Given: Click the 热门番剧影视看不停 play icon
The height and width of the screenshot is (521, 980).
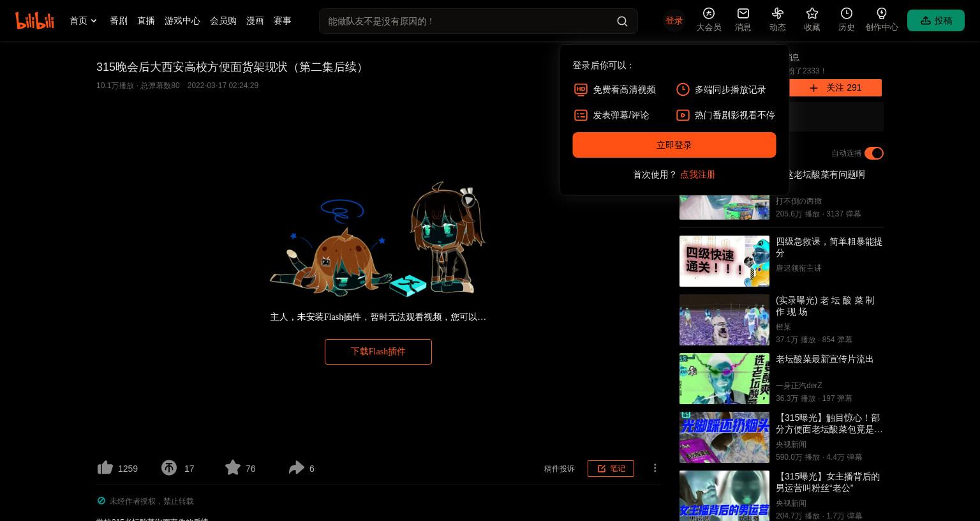Looking at the screenshot, I should point(683,116).
